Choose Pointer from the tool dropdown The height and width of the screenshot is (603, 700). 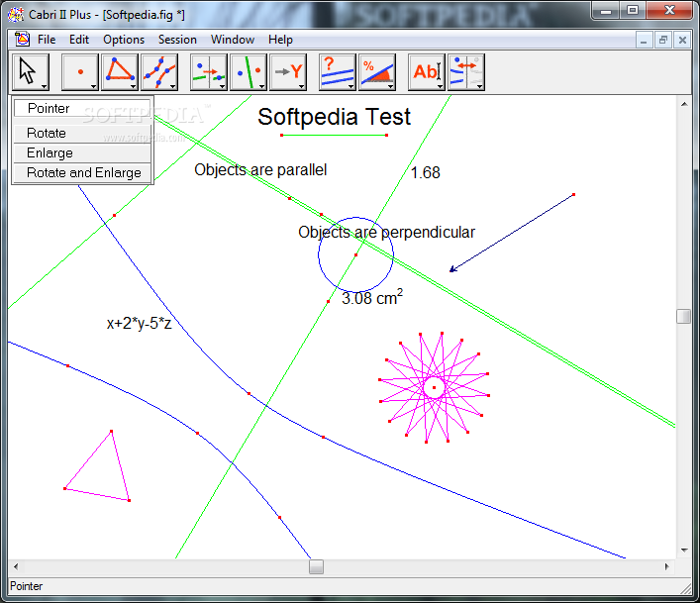pos(82,108)
